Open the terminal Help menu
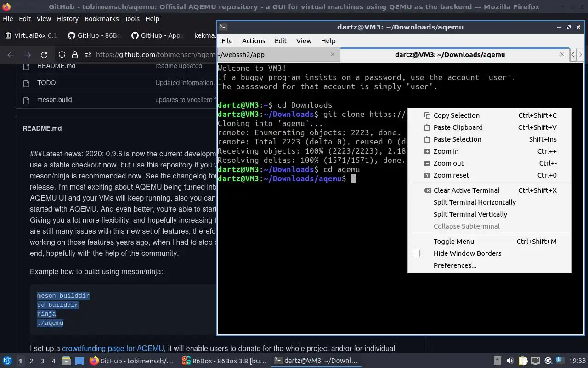 pyautogui.click(x=328, y=41)
